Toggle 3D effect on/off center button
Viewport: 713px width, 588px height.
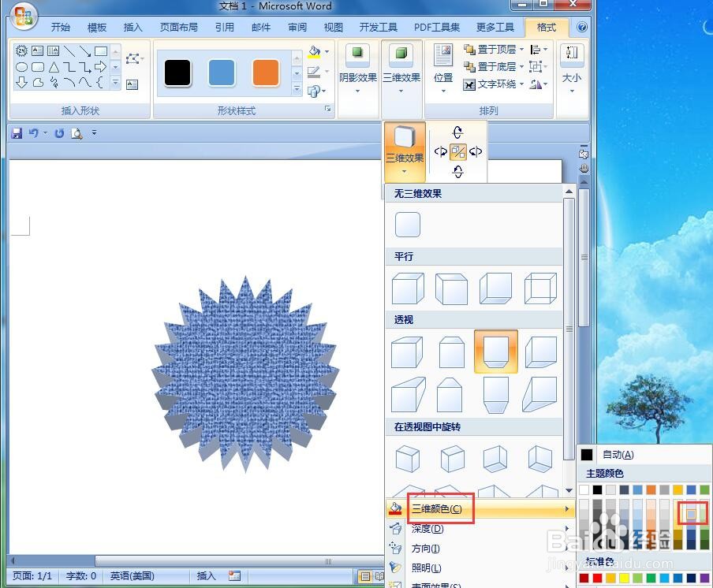458,151
